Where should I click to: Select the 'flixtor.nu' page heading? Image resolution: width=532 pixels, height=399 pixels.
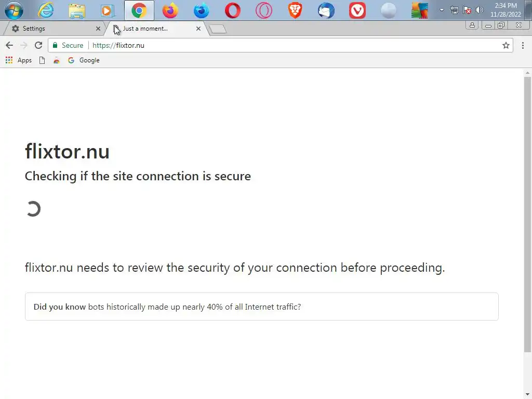click(67, 151)
